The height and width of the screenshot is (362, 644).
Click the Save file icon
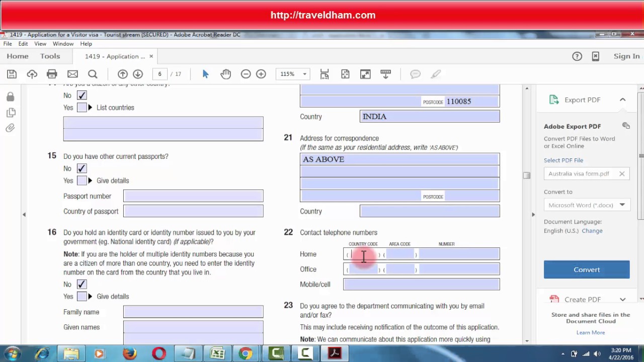point(12,74)
